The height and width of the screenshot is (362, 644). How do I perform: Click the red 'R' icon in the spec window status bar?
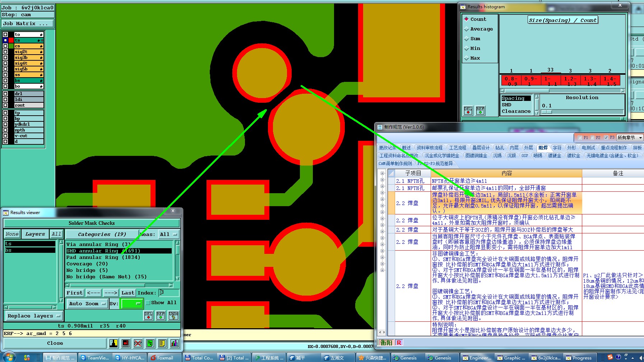(399, 343)
